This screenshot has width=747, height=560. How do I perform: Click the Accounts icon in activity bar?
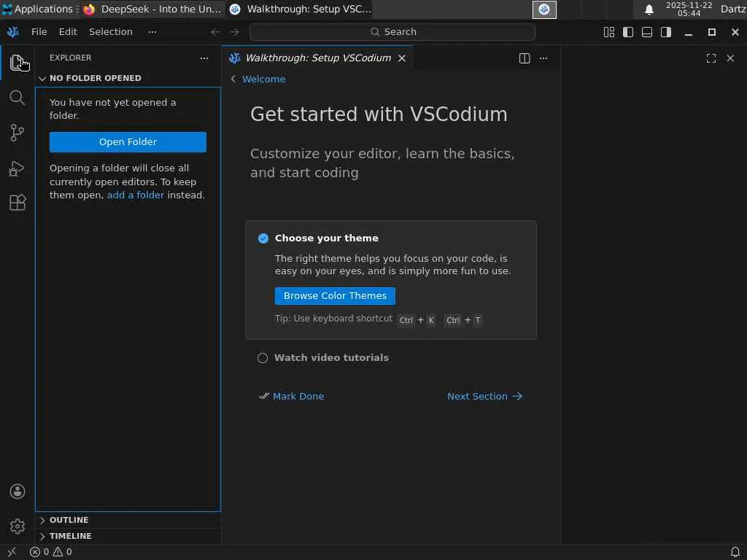click(18, 491)
